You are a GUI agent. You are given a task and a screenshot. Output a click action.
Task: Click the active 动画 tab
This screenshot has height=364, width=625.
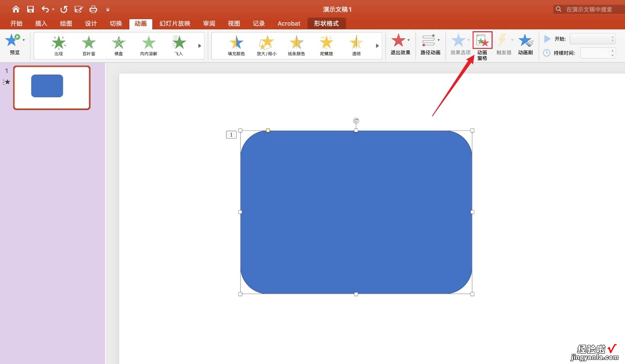(141, 23)
